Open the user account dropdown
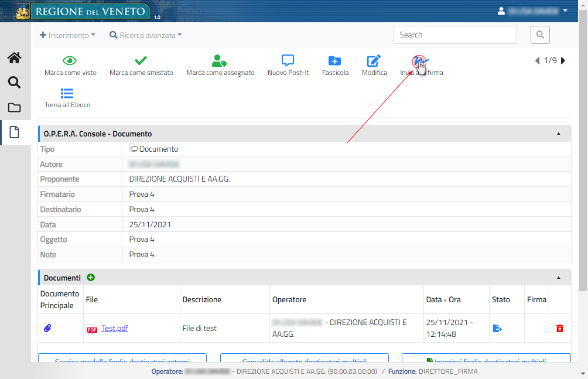The image size is (588, 379). coord(532,11)
